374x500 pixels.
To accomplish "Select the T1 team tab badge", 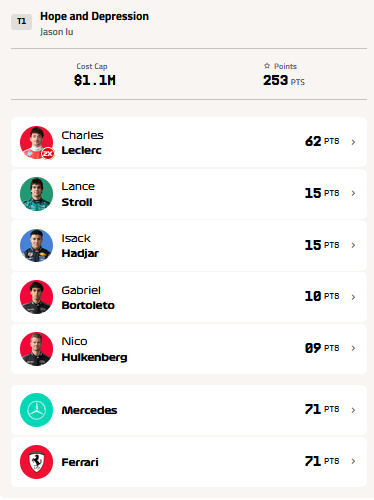I will [x=21, y=22].
